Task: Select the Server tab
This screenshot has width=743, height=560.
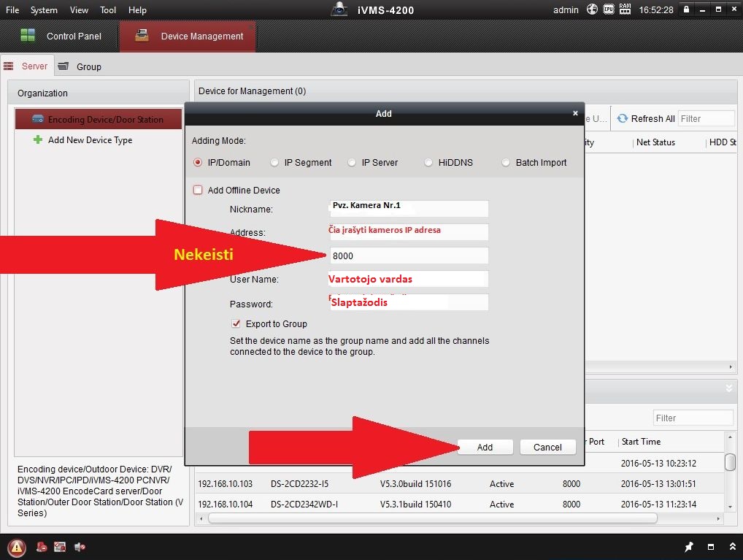Action: 26,66
